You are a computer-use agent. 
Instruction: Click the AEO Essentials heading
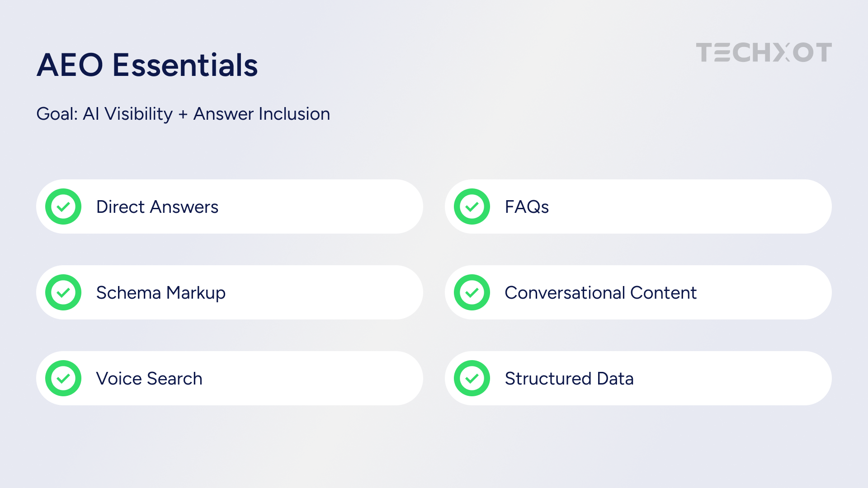click(147, 65)
